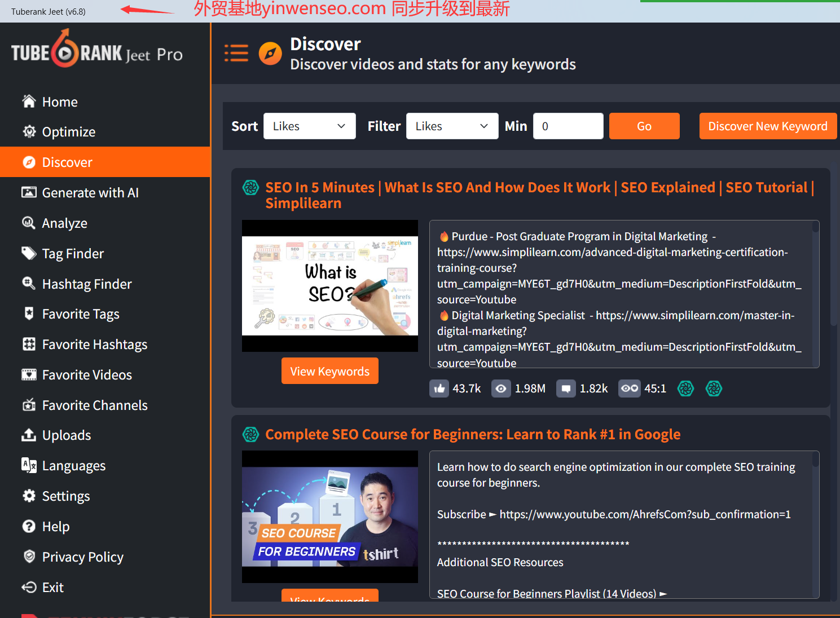
Task: Open Tag Finder in the sidebar
Action: pos(73,254)
